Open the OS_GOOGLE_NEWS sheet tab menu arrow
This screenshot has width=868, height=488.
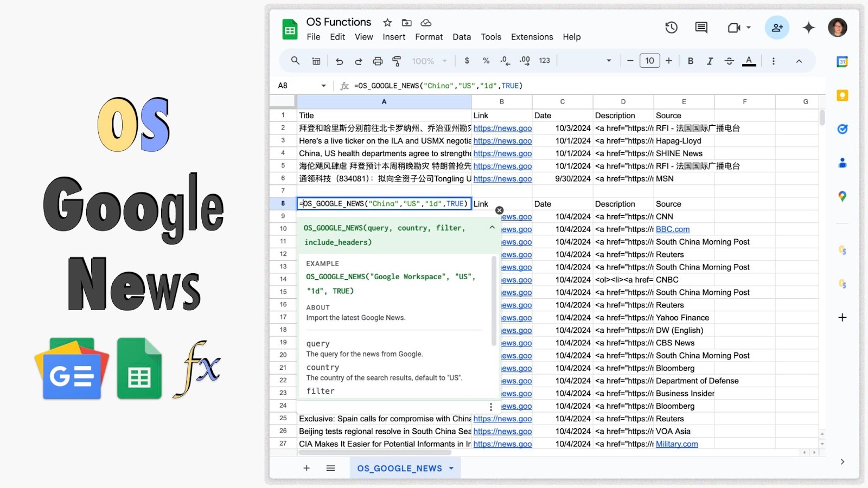(451, 468)
